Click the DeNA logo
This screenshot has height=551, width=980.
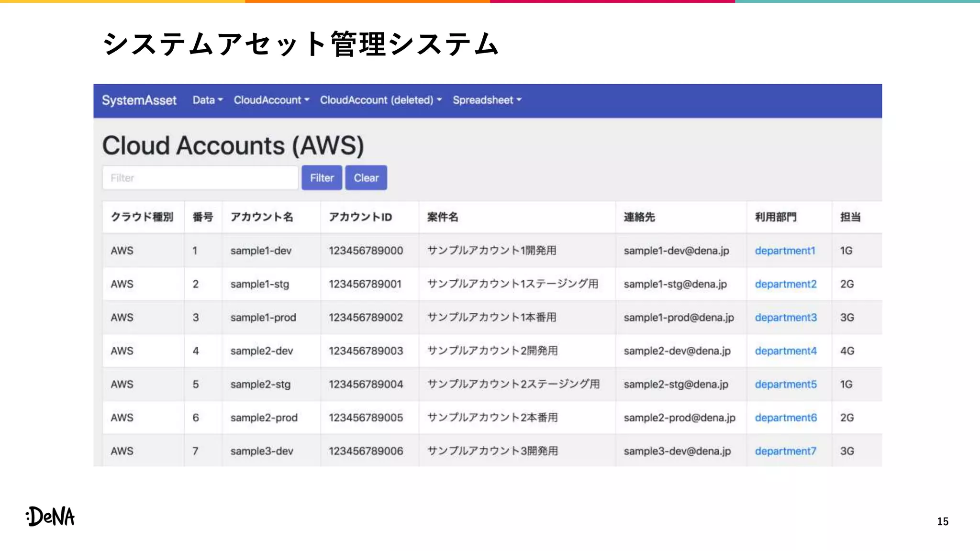pos(51,517)
